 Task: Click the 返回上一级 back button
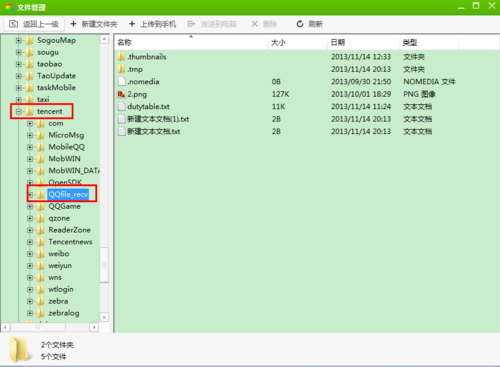pos(34,24)
